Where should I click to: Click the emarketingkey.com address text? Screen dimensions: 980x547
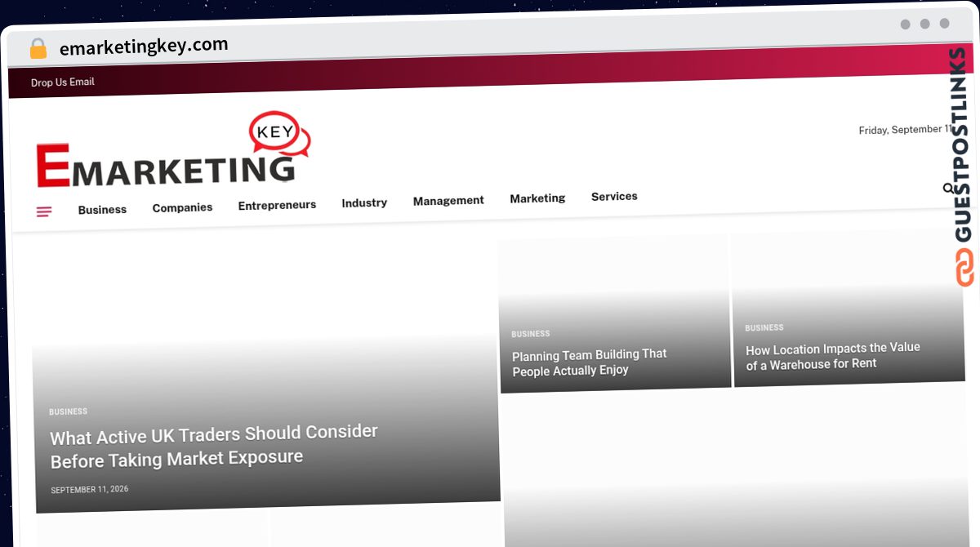[144, 47]
